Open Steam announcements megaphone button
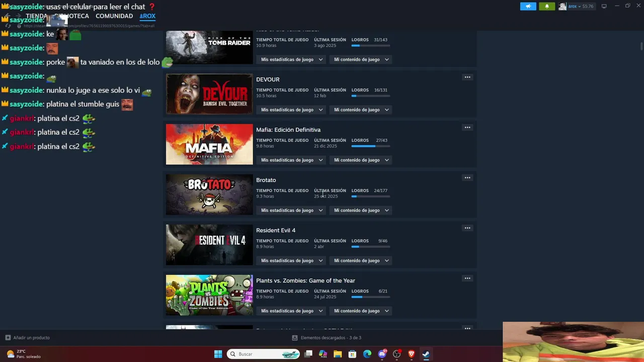 pos(528,7)
